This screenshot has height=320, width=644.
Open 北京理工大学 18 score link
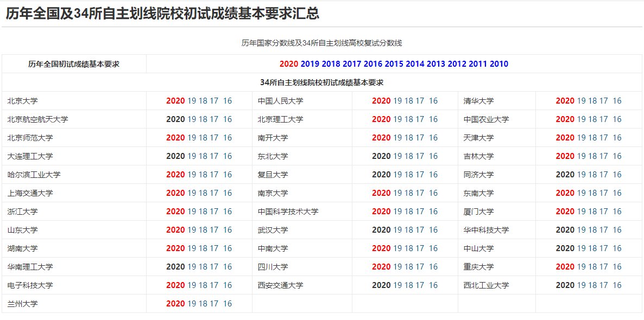409,119
